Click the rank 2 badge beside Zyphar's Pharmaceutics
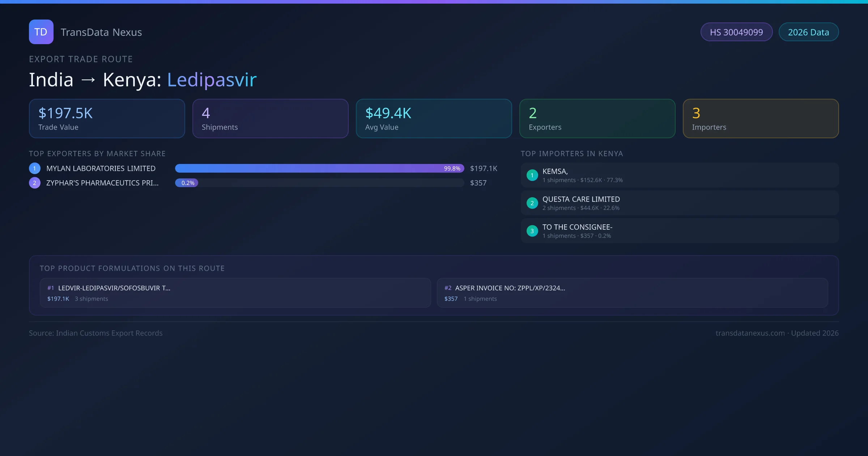868x456 pixels. pyautogui.click(x=35, y=183)
